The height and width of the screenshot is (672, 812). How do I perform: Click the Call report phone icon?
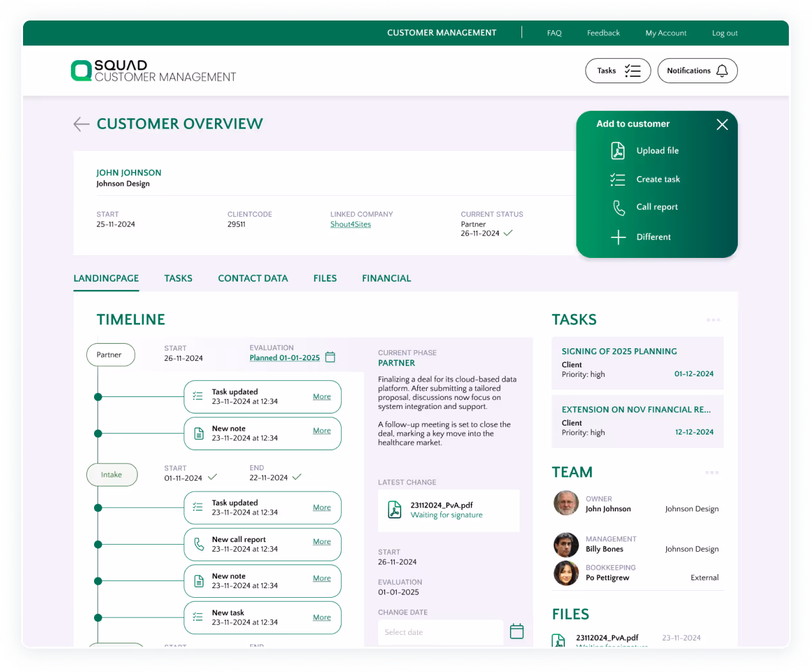(x=618, y=207)
